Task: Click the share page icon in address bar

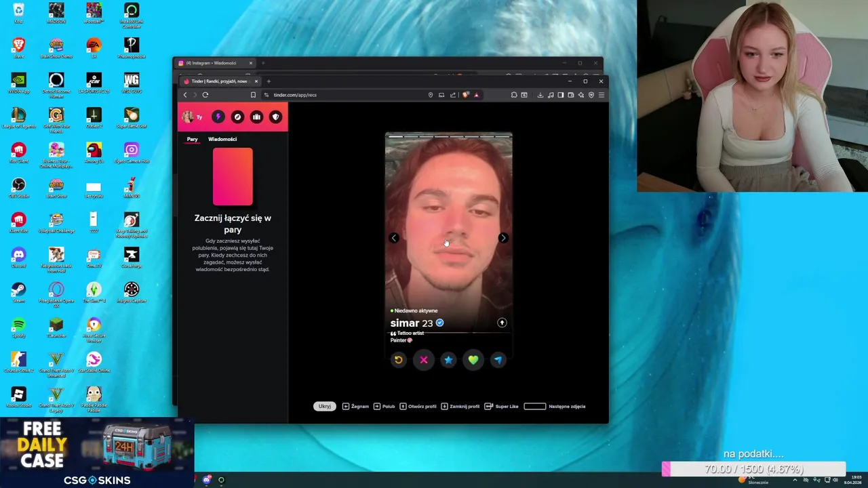Action: point(453,95)
